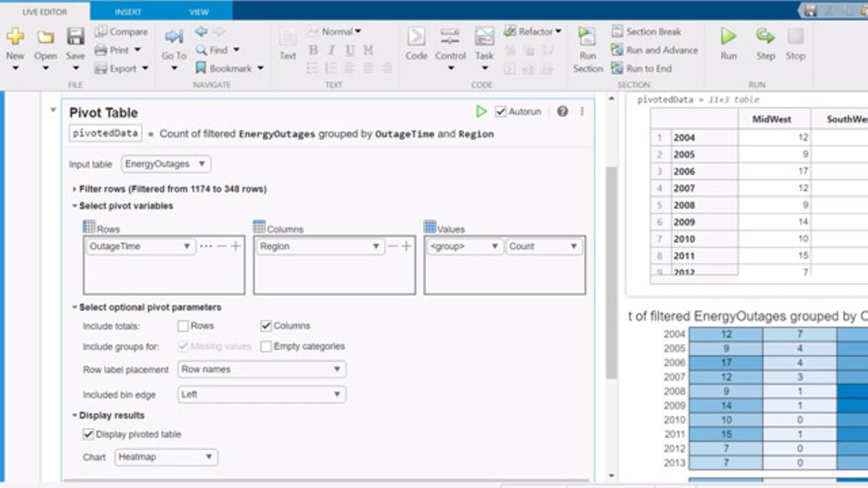Screen dimensions: 868x488
Task: Click the green Run button icon
Action: point(728,37)
